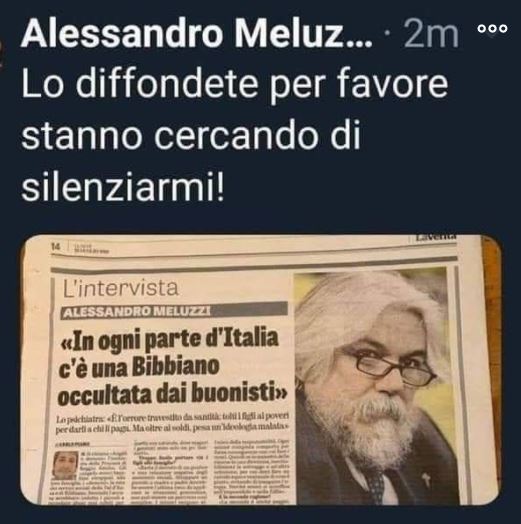
Task: Click the 2m tweet timestamp
Action: (x=430, y=34)
